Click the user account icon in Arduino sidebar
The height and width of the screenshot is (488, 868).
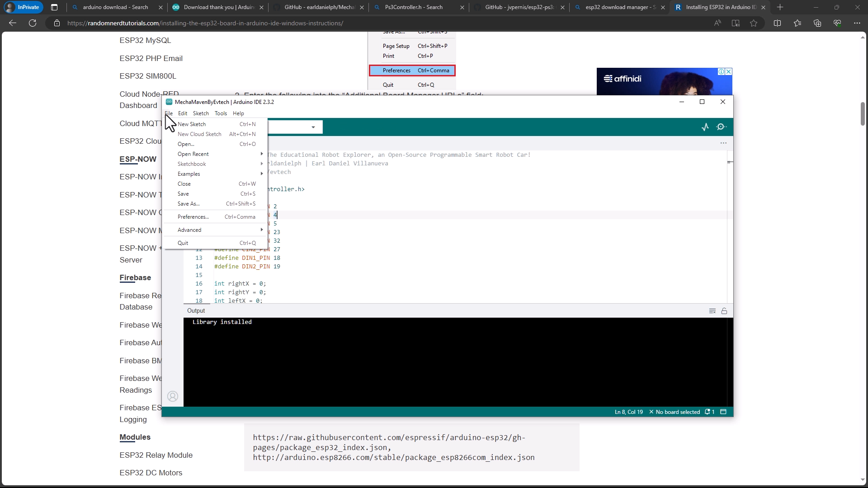tap(173, 396)
